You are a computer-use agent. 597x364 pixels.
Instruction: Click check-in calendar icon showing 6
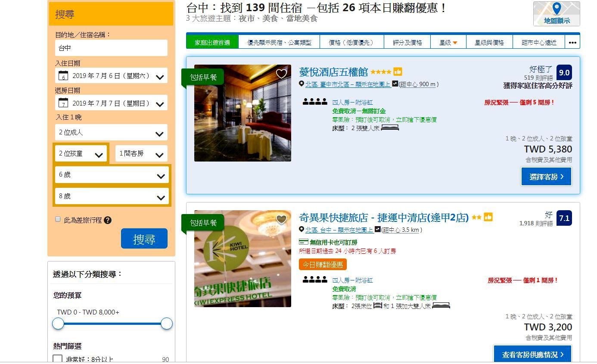(63, 76)
